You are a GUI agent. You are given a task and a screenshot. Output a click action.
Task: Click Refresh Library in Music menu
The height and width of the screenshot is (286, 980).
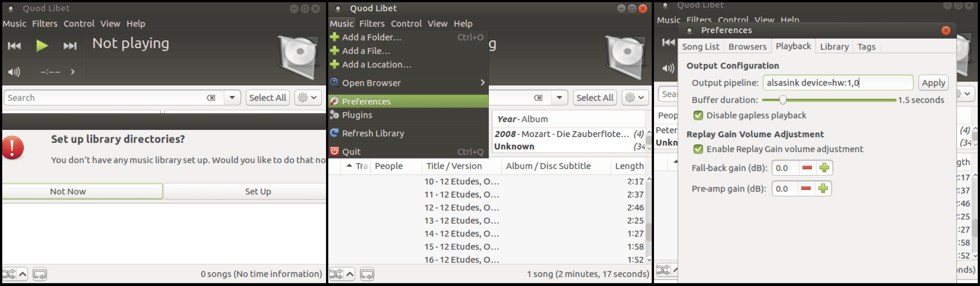click(373, 133)
